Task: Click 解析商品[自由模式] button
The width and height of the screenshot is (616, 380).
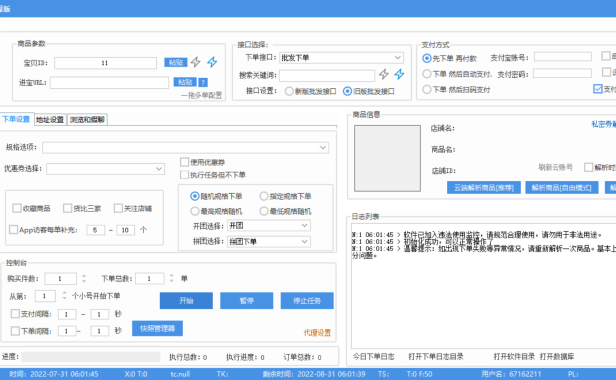Action: pos(562,188)
